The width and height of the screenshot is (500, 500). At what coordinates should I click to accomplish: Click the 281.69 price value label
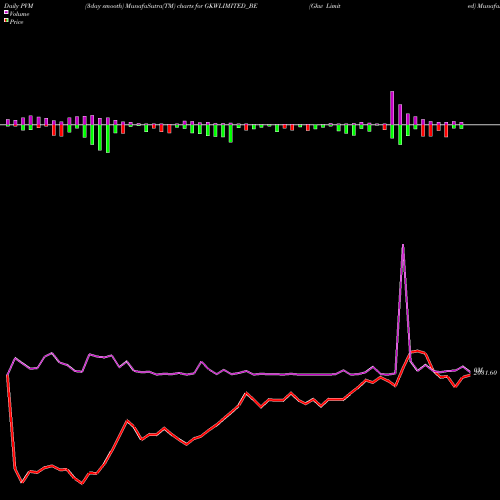[x=485, y=373]
